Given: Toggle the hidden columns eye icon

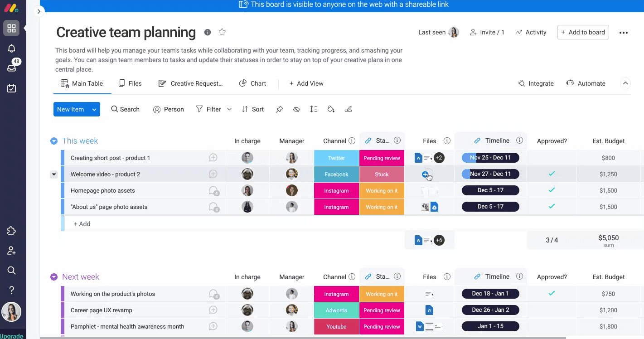Looking at the screenshot, I should tap(296, 109).
